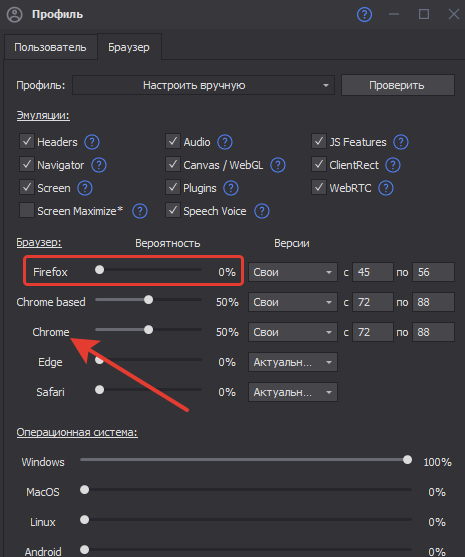Click the Chrome based starting version field 72

373,302
